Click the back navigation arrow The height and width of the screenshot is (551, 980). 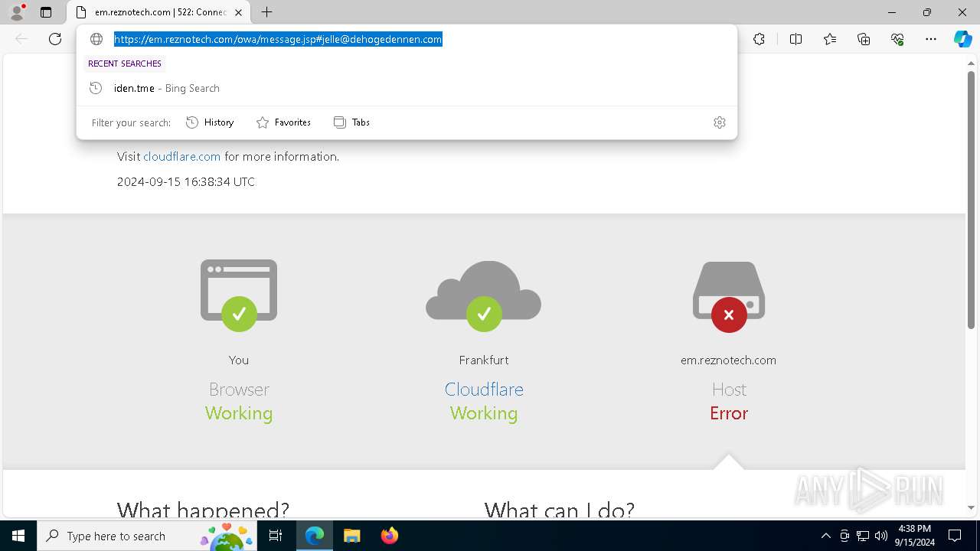[x=21, y=39]
